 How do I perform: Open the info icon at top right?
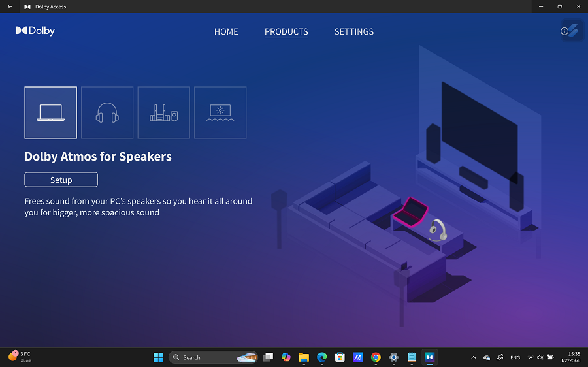(564, 31)
